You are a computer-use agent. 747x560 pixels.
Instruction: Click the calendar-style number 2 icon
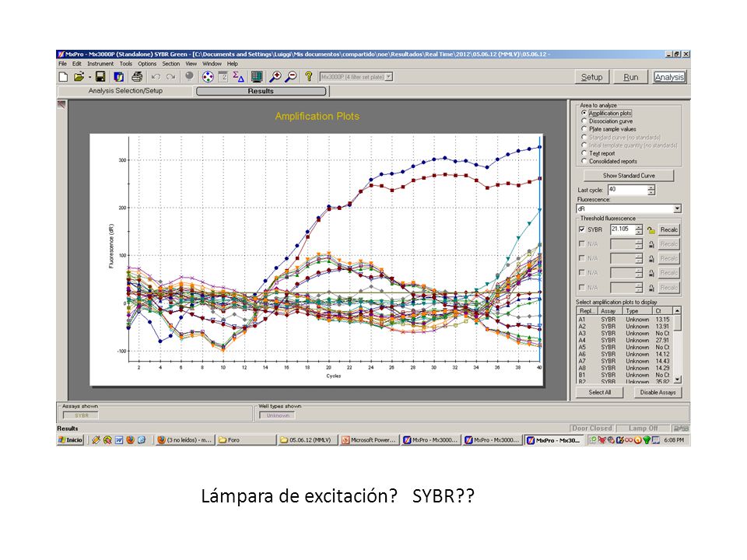pos(223,77)
